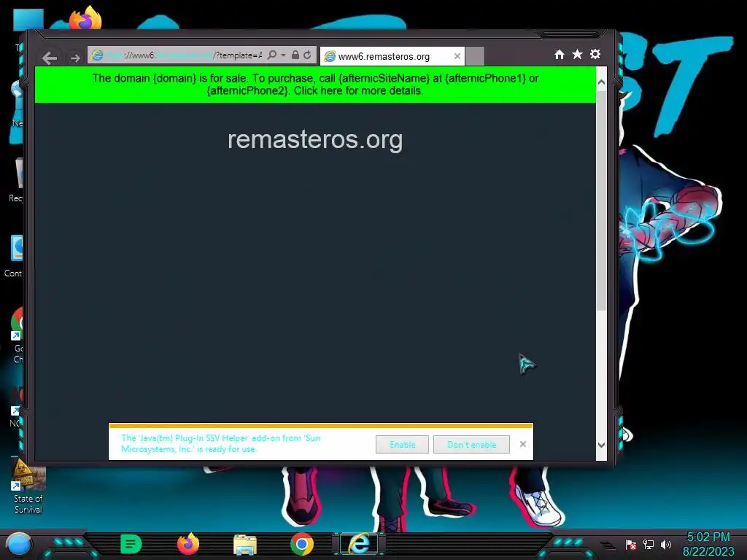Close the www6.remasteros.org tab
Viewport: 747px width, 560px height.
click(x=457, y=56)
